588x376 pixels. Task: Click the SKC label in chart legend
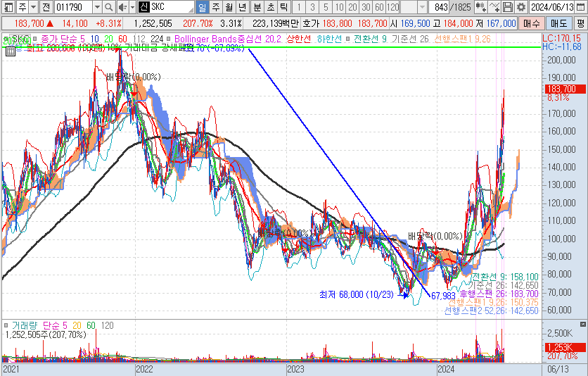pos(20,39)
